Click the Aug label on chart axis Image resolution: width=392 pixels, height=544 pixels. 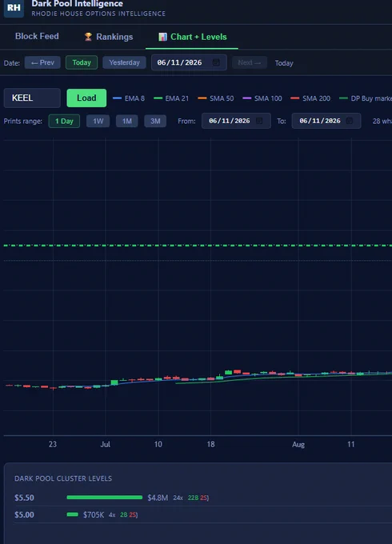pos(298,445)
